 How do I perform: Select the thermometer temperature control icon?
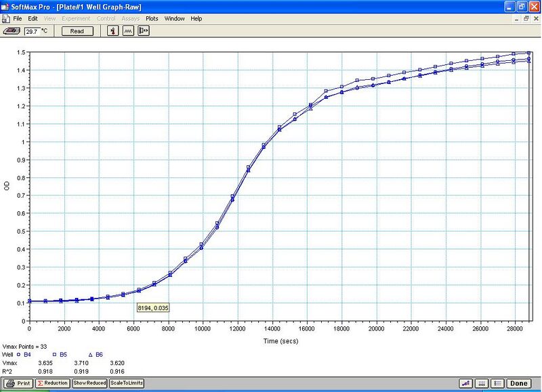(112, 30)
